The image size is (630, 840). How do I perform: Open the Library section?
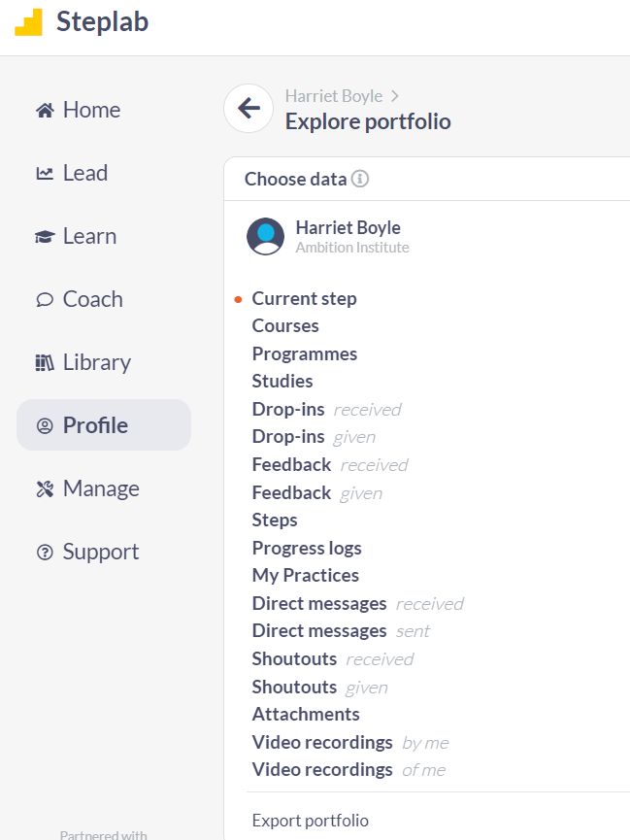coord(83,362)
